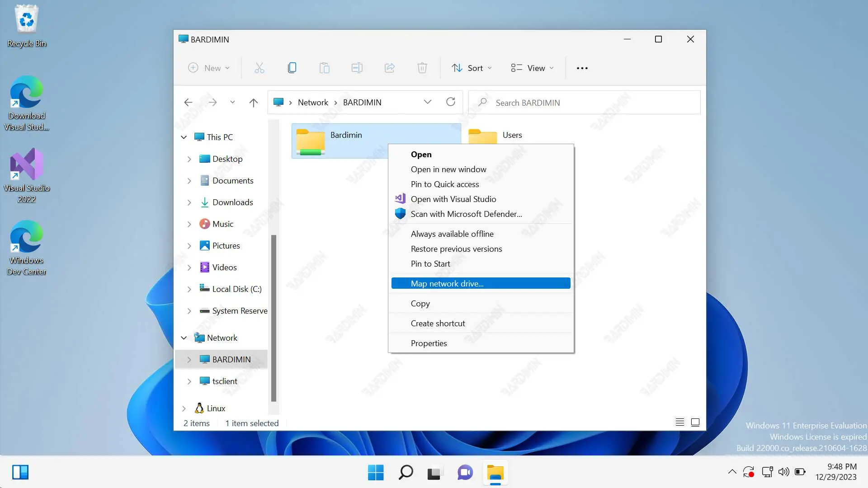Expand the tsclient tree node
This screenshot has width=868, height=488.
[x=189, y=381]
